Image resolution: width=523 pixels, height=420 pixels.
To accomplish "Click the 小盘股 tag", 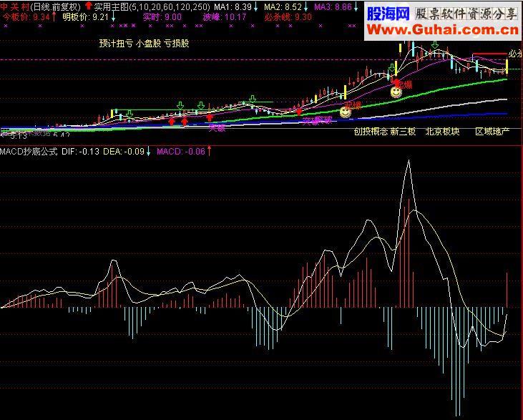I will (x=148, y=44).
